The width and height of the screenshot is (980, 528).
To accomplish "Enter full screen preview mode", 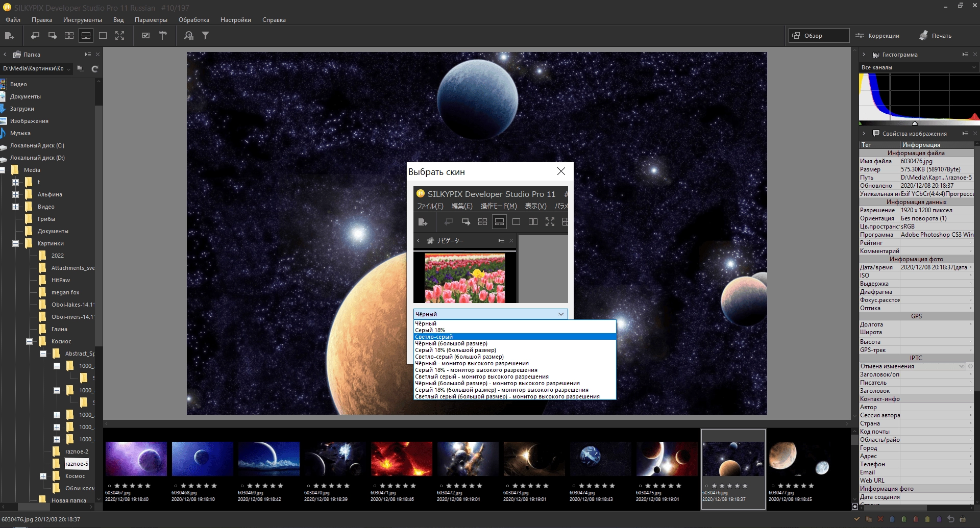I will coord(119,36).
